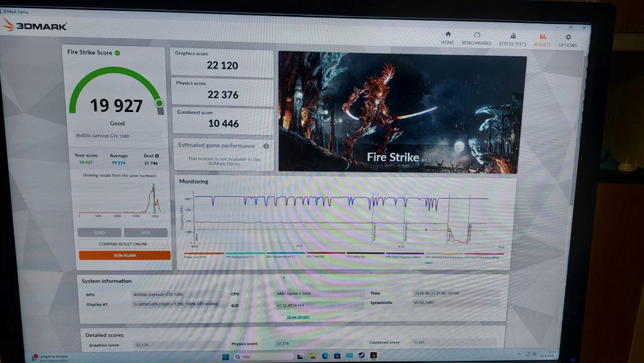Toggle GPU Load (%) legend series
Viewport: 644px width, 363px height.
click(326, 255)
